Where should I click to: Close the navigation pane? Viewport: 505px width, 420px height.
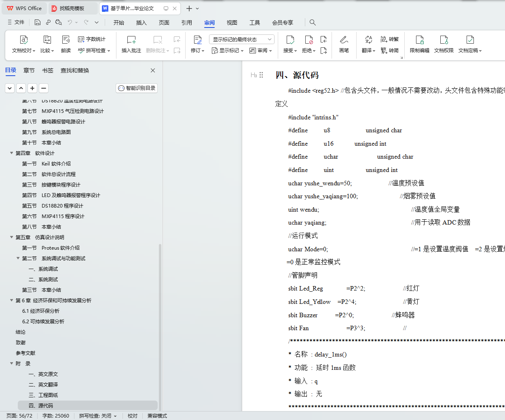153,70
